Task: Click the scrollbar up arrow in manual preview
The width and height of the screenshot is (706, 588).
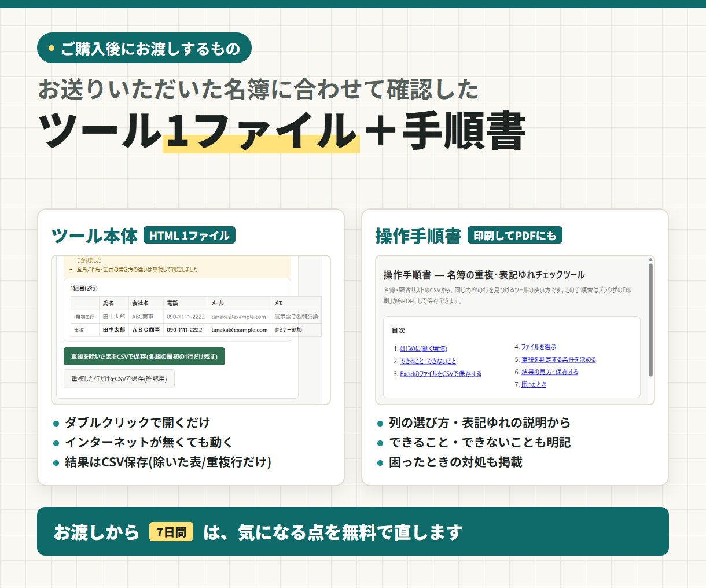Action: pyautogui.click(x=650, y=260)
